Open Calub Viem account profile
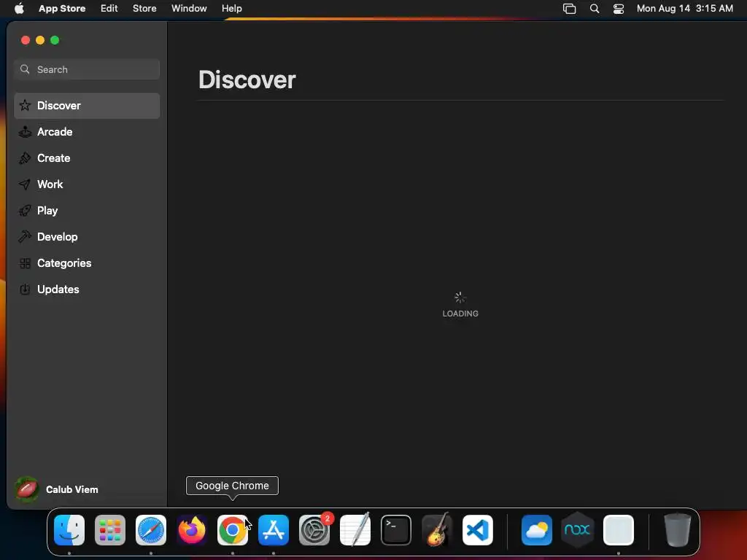 57,489
